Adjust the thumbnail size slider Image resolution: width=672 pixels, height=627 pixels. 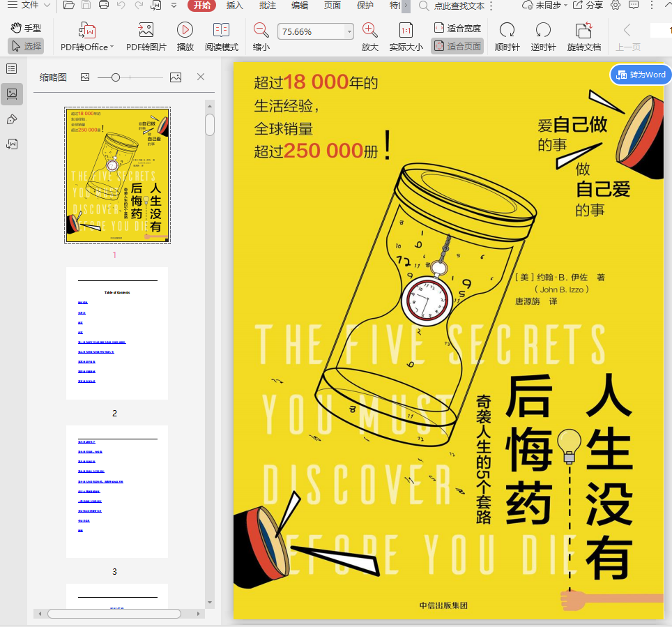point(116,77)
